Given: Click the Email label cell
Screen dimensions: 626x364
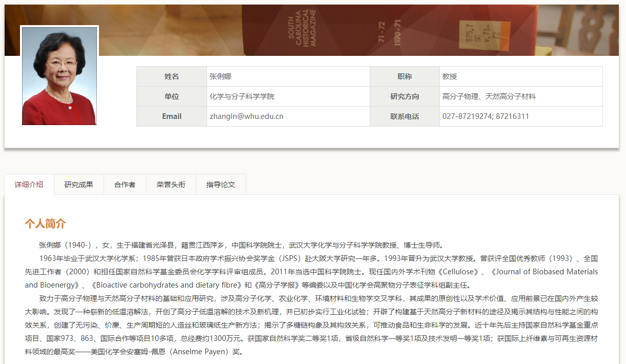Looking at the screenshot, I should tap(172, 116).
